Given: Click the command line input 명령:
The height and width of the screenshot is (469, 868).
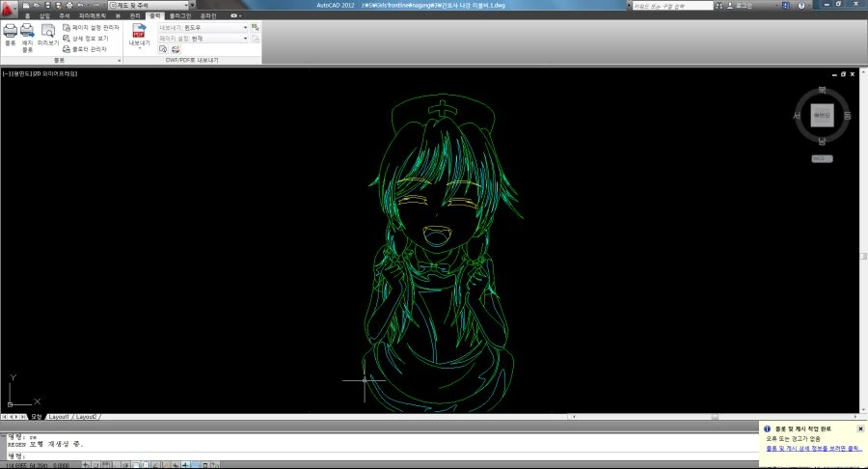Looking at the screenshot, I should 382,455.
